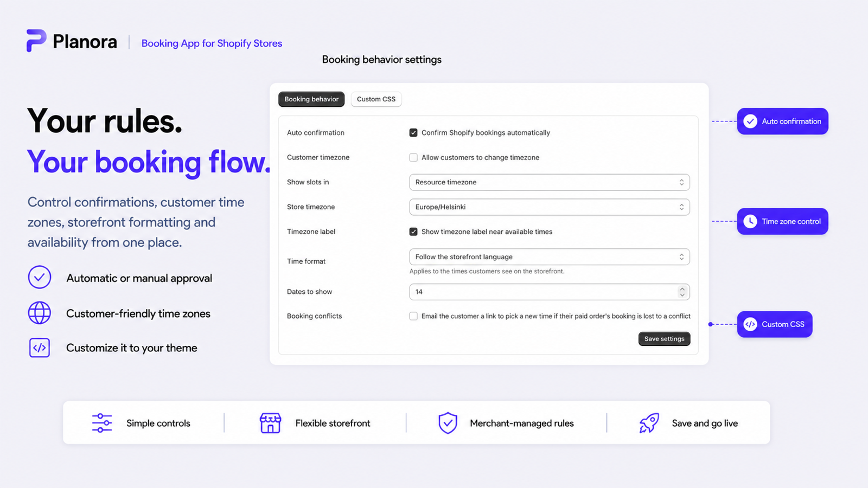Click the Save settings button
This screenshot has height=488, width=868.
pos(665,339)
